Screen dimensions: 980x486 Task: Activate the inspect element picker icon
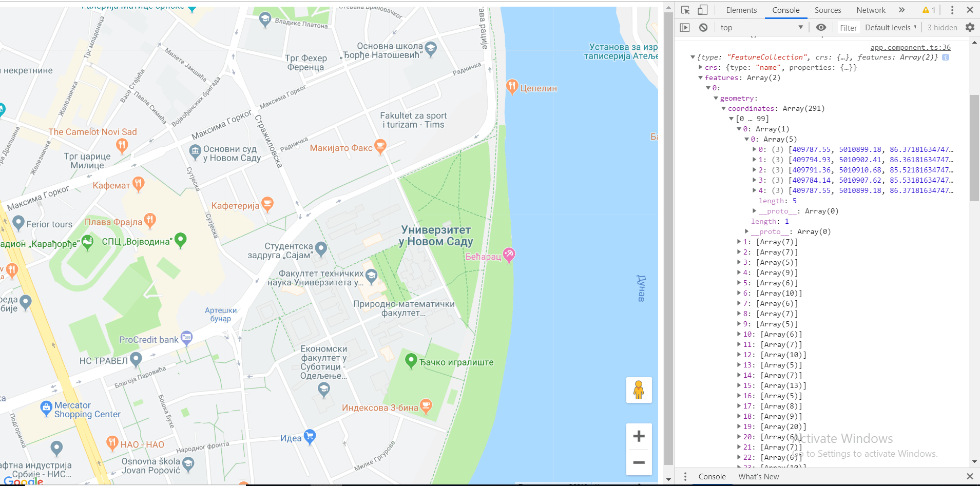point(685,10)
